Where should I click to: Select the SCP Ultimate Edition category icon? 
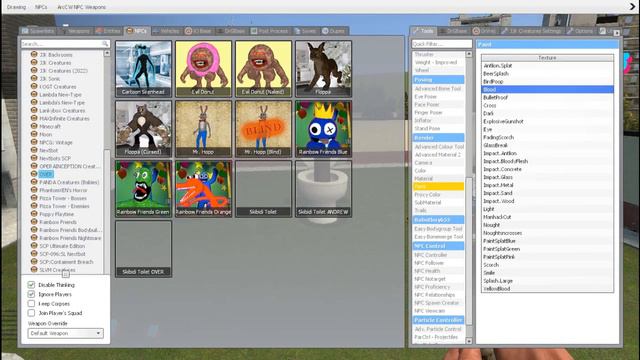[x=34, y=245]
